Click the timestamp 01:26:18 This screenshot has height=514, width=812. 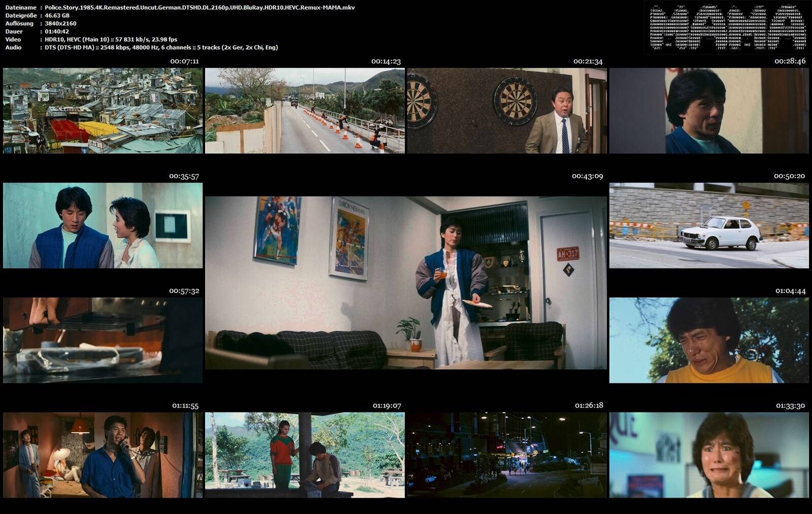point(589,405)
